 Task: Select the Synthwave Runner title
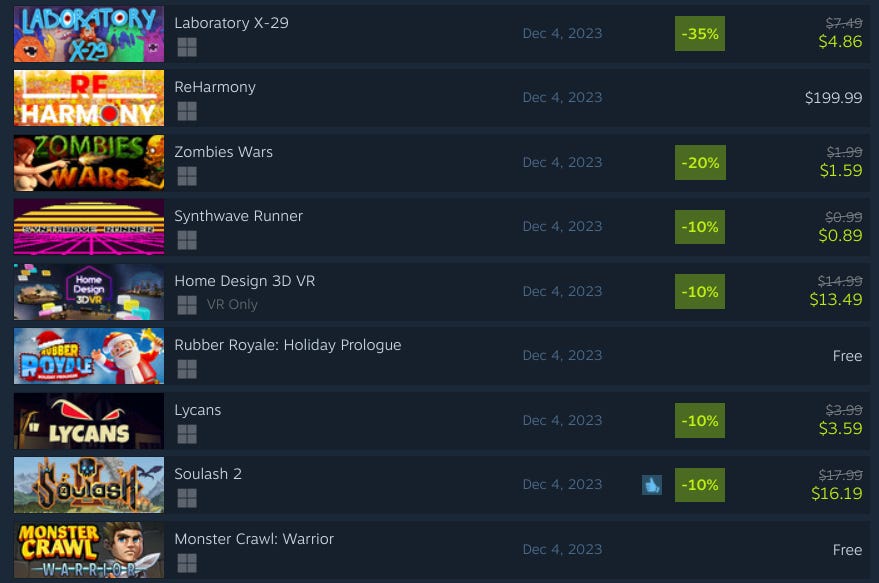pyautogui.click(x=238, y=216)
